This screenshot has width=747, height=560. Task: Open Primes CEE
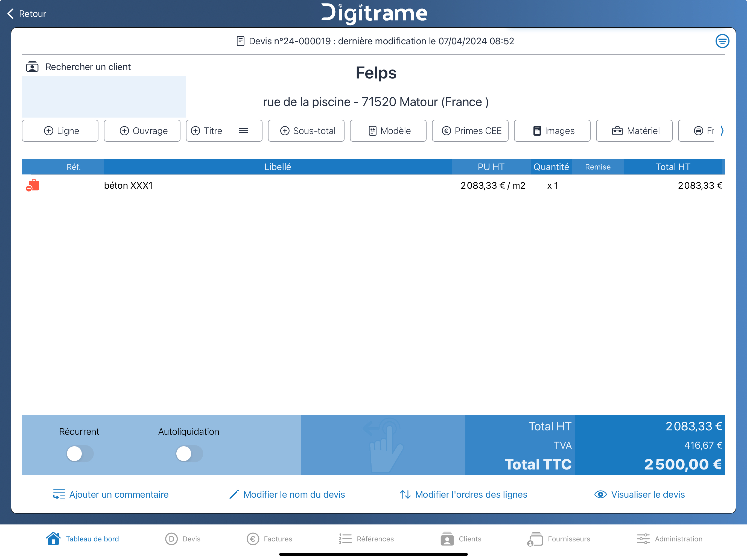point(470,131)
